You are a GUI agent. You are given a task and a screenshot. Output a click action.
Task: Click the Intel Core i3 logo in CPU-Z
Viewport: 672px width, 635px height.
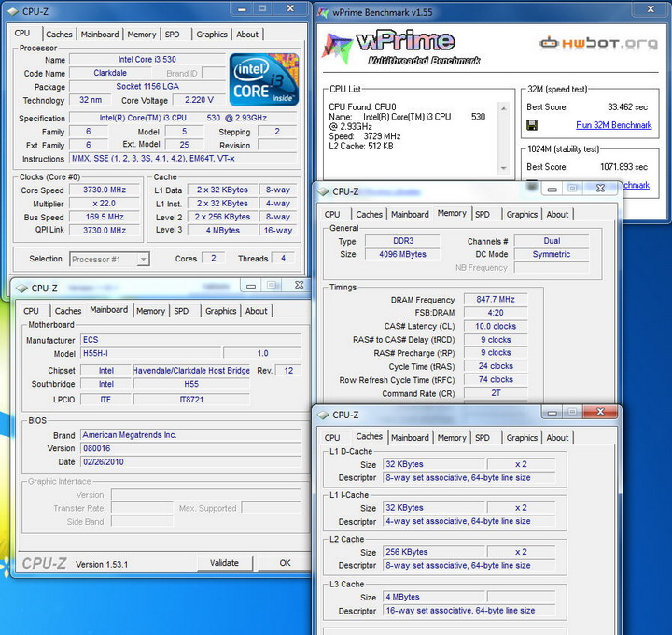[264, 79]
